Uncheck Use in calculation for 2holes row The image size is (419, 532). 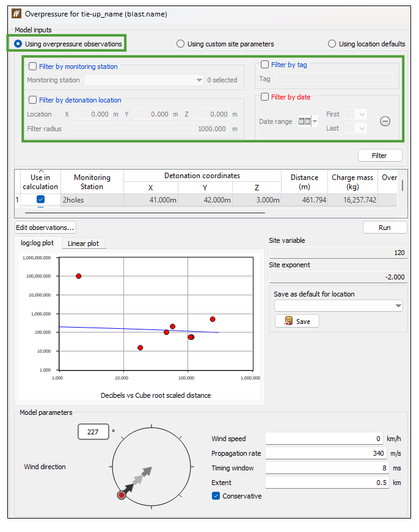tap(40, 199)
